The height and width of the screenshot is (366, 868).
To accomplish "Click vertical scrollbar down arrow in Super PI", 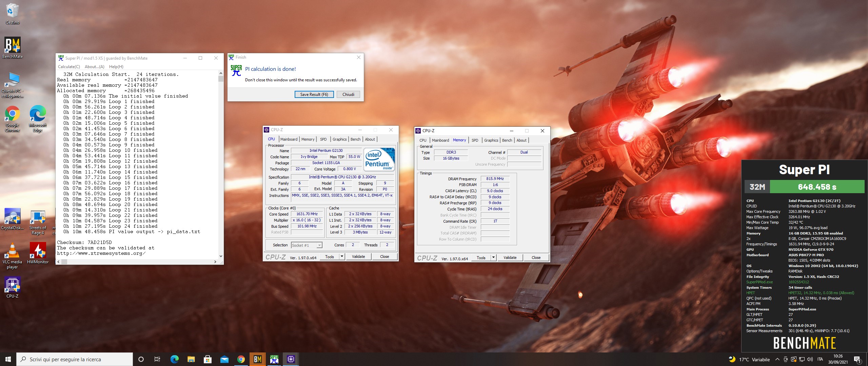I will click(221, 256).
